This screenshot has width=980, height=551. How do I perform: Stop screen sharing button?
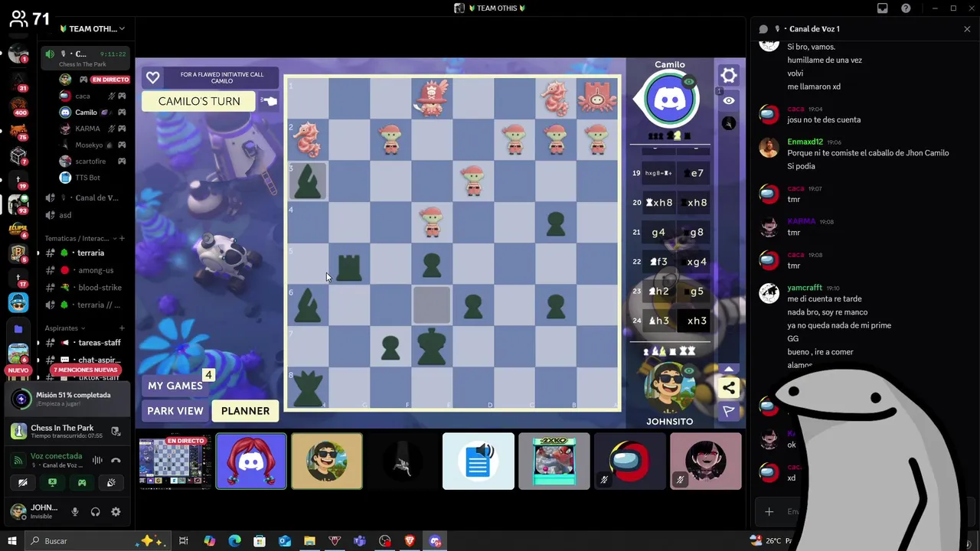point(52,483)
